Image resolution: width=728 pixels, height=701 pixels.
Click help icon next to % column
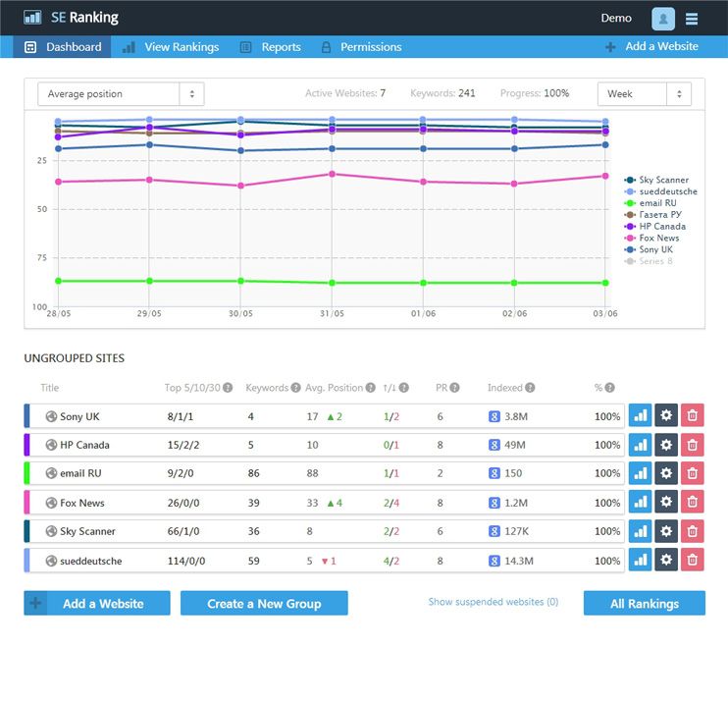[x=609, y=388]
